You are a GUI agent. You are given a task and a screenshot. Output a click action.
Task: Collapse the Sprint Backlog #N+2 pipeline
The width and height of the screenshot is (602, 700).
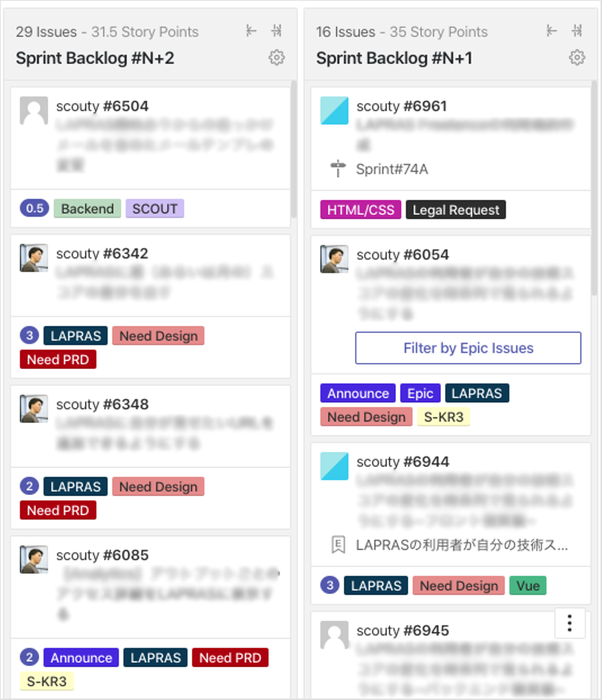click(276, 31)
